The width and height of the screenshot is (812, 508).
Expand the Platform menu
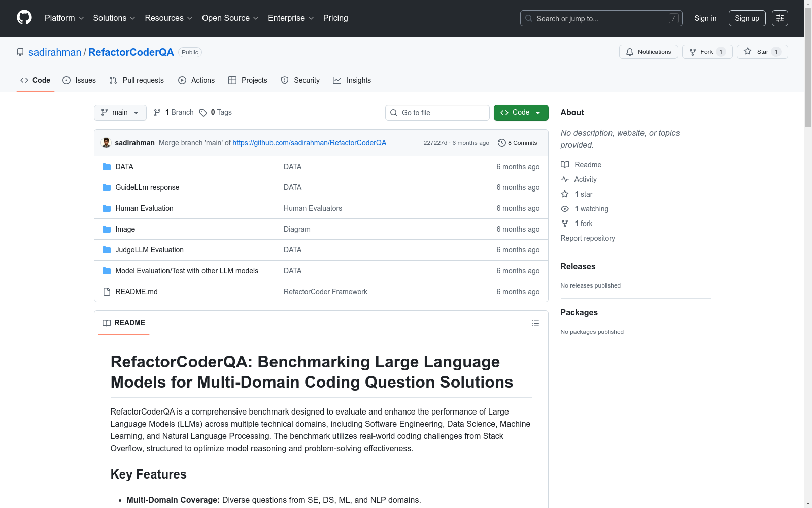pyautogui.click(x=64, y=18)
